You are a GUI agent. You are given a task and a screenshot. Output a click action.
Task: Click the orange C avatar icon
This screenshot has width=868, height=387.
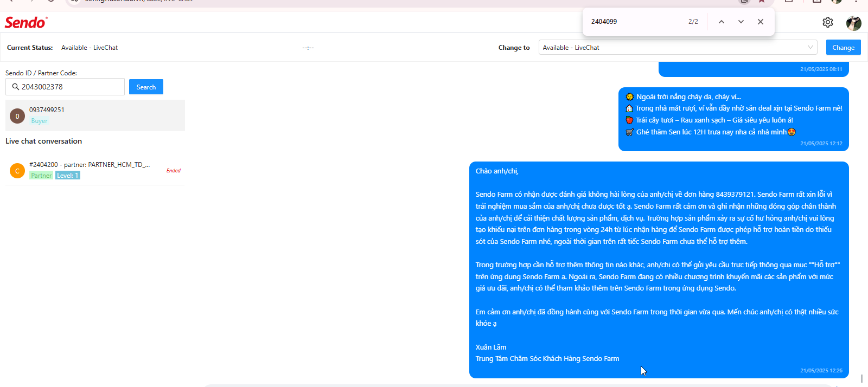tap(17, 171)
